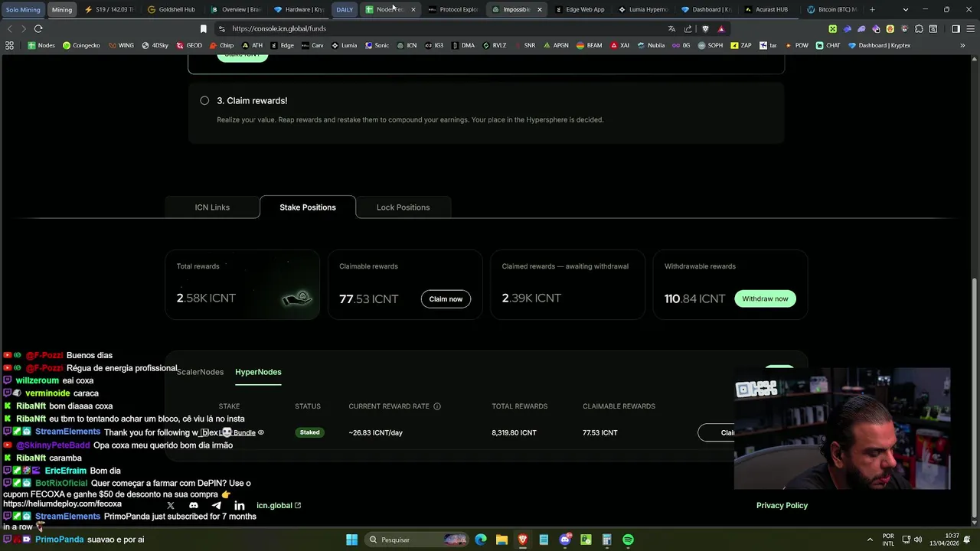Open the Nubila bookmark

pos(651,45)
